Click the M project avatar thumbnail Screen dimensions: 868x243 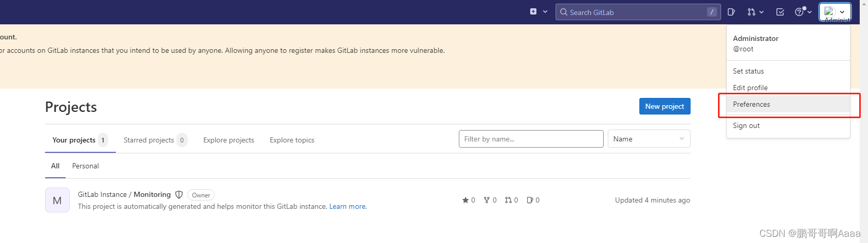57,200
